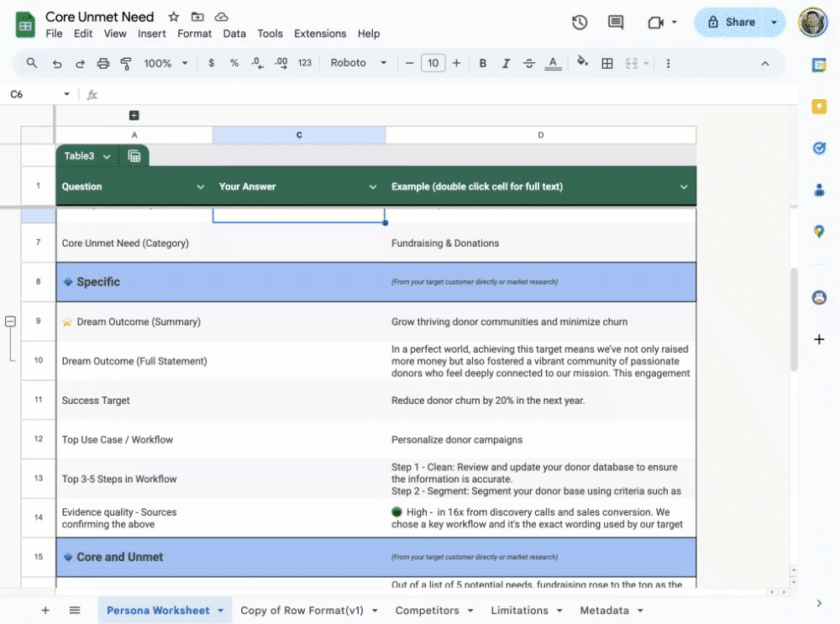Image resolution: width=840 pixels, height=624 pixels.
Task: Expand the Question column filter dropdown
Action: [x=201, y=186]
